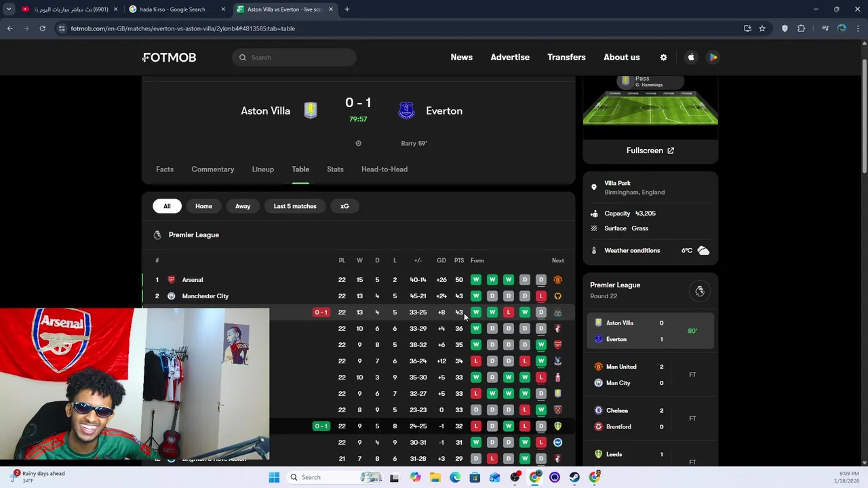Image resolution: width=868 pixels, height=488 pixels.
Task: Open the browser extensions puzzle icon
Action: click(802, 28)
